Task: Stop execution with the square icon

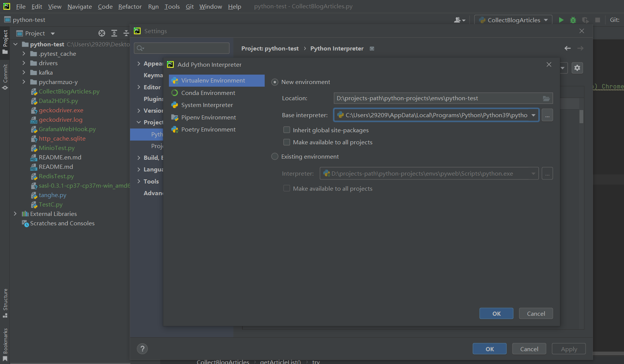Action: [x=598, y=20]
